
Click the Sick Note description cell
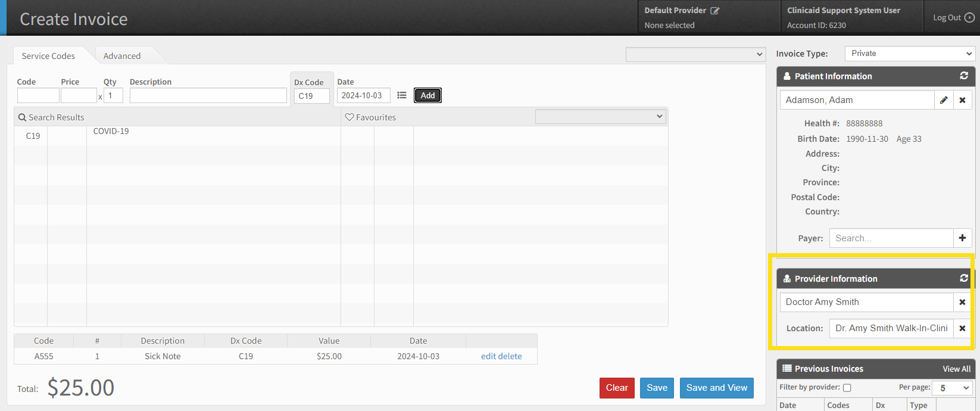pyautogui.click(x=163, y=356)
